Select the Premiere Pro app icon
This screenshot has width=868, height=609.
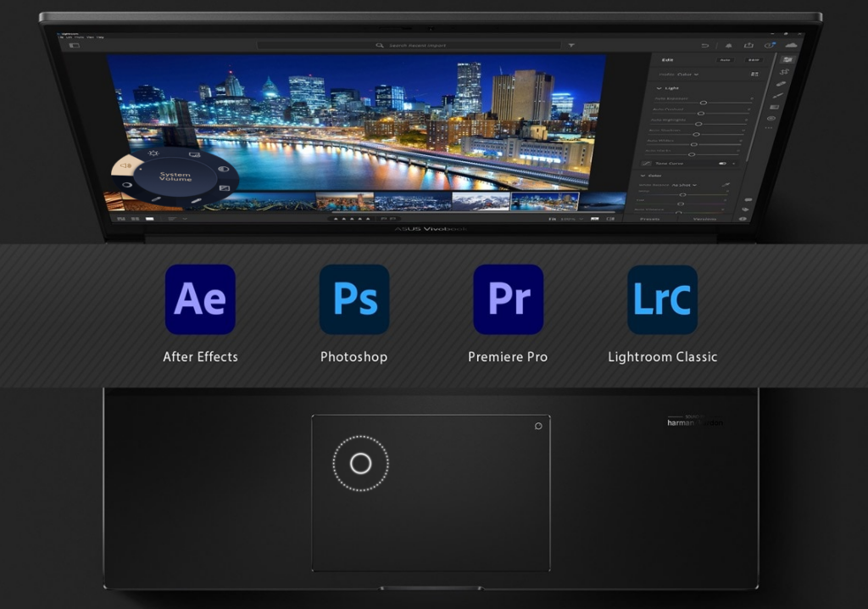click(x=508, y=299)
